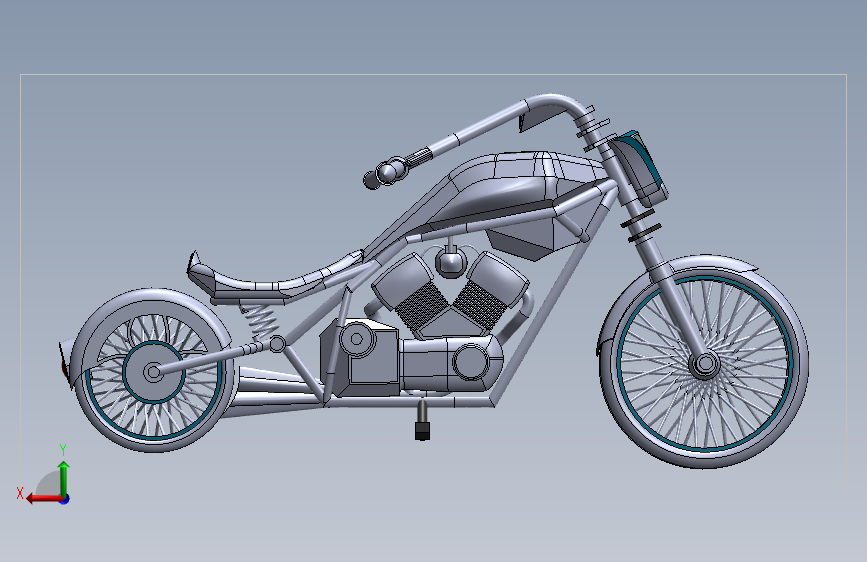Viewport: 867px width, 562px height.
Task: Click the blue Z axis dot of the triad
Action: tap(65, 499)
